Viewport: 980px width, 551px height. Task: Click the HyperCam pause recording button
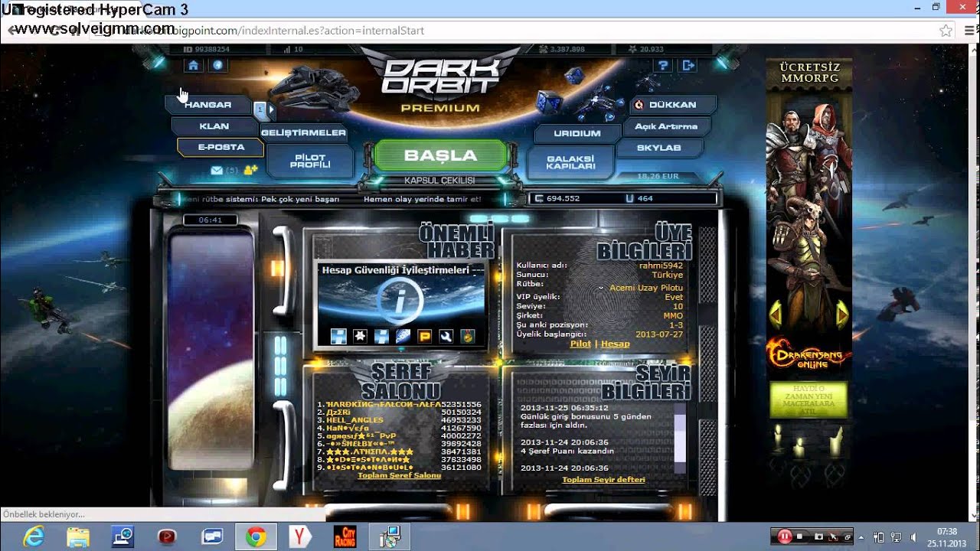coord(785,537)
